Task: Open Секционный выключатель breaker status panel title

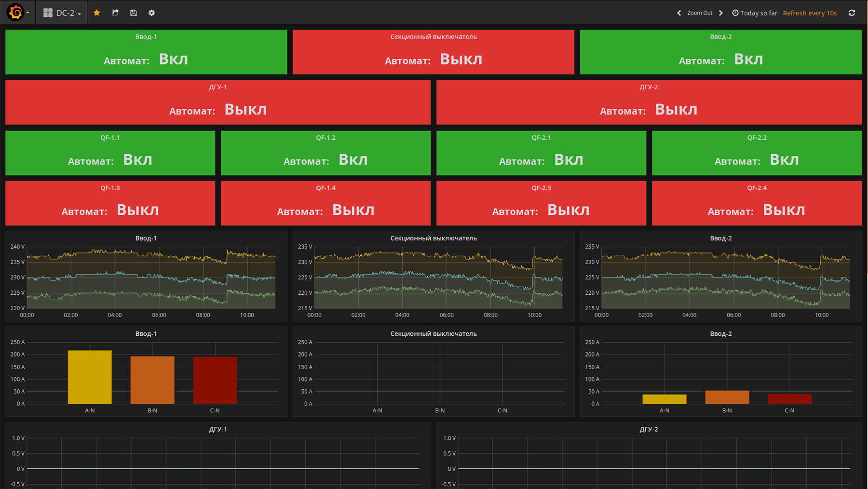Action: [x=434, y=37]
